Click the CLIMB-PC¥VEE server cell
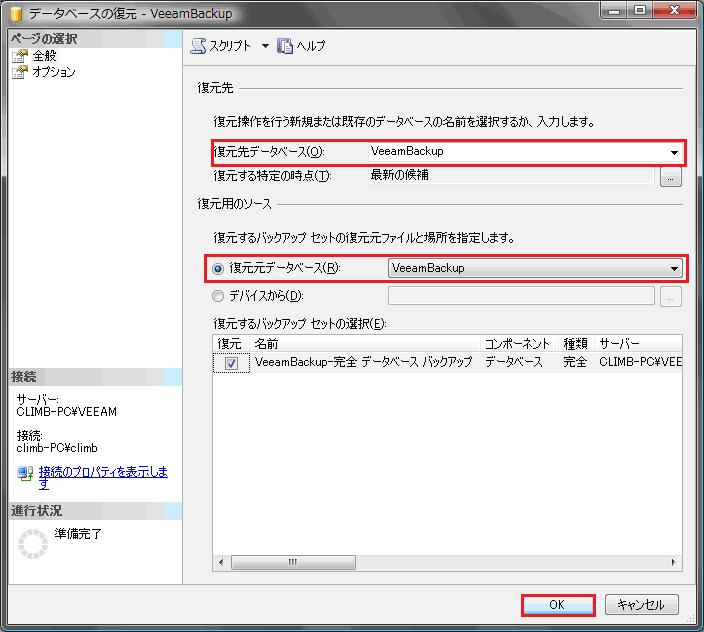The width and height of the screenshot is (704, 632). tap(640, 362)
